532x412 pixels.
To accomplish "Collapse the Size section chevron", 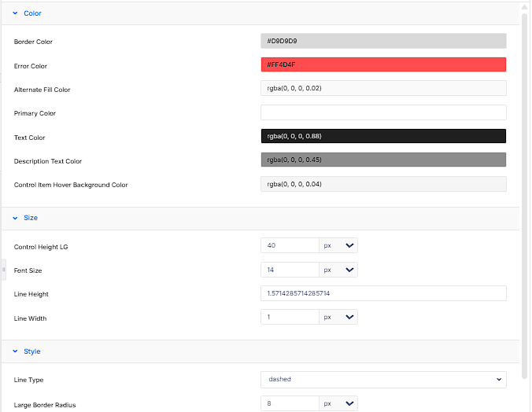I will [15, 218].
